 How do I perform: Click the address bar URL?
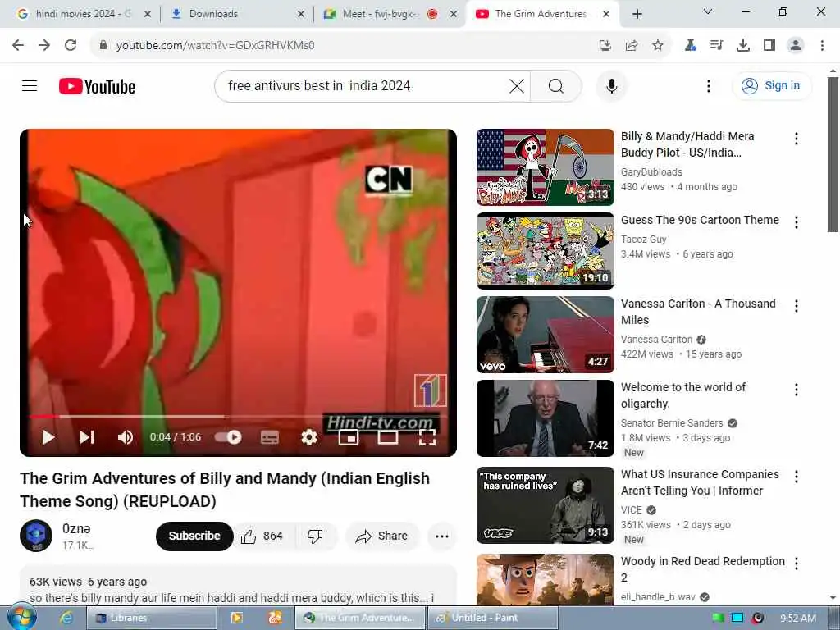coord(216,46)
